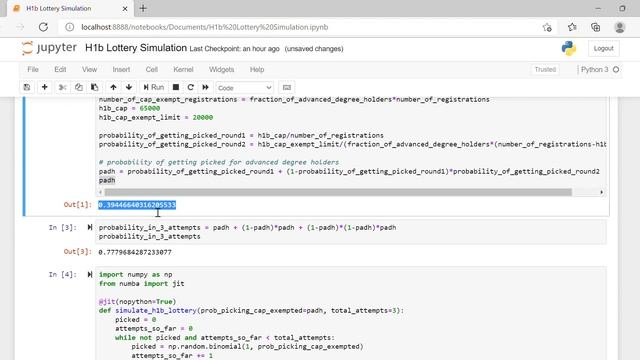Interrupt the kernel with the stop icon

pyautogui.click(x=176, y=87)
